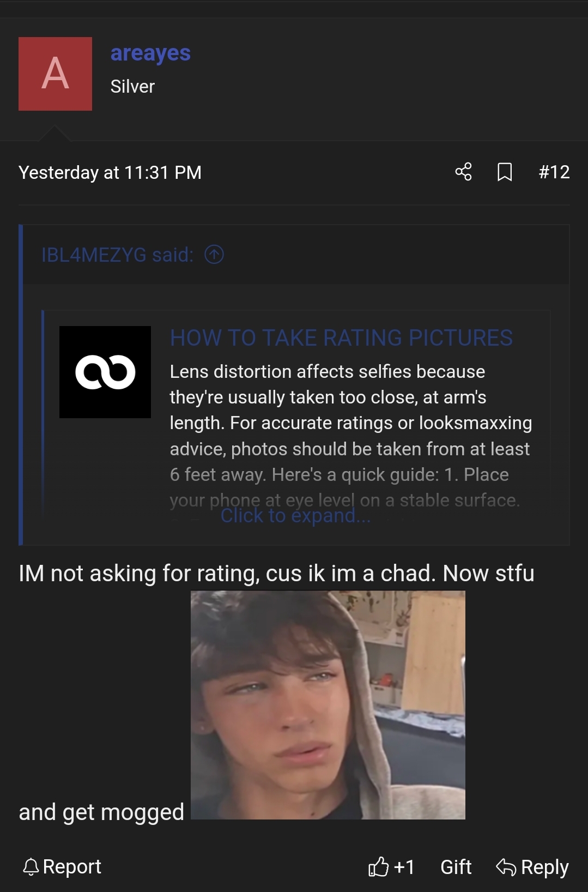This screenshot has height=892, width=588.
Task: Bookmark this post with the bookmark icon
Action: coord(505,172)
